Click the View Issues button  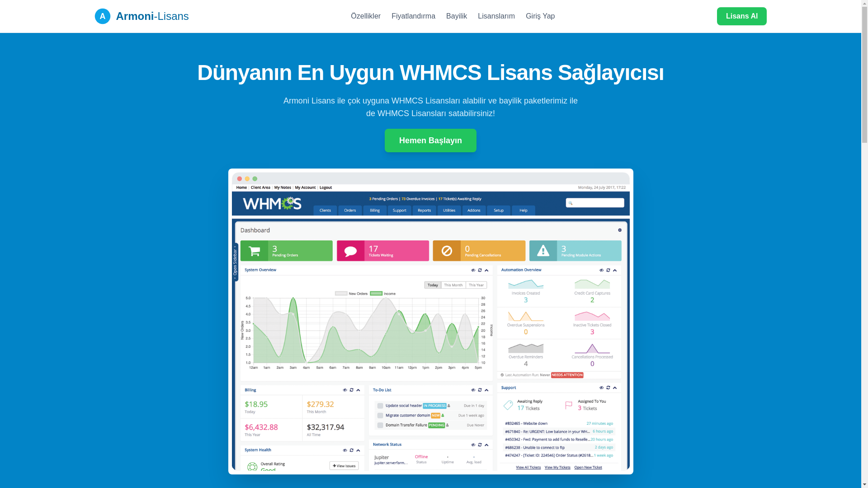click(344, 466)
